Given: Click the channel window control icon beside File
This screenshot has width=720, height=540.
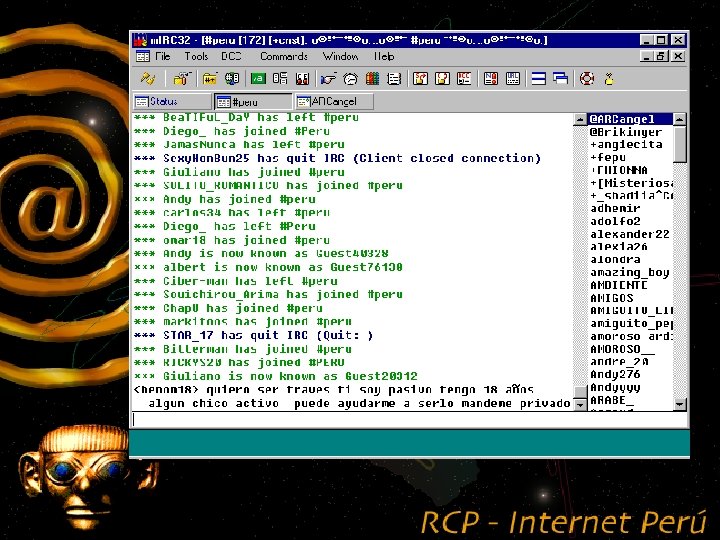Looking at the screenshot, I should pyautogui.click(x=143, y=56).
